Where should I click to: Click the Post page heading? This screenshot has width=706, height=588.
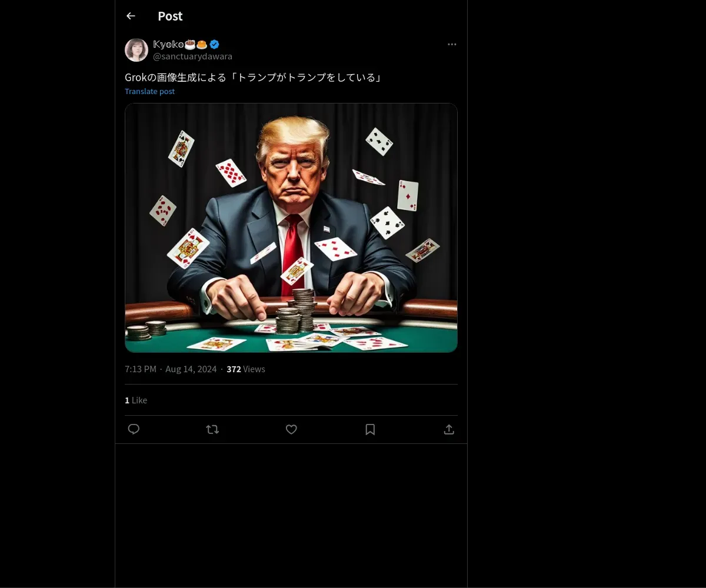click(170, 16)
